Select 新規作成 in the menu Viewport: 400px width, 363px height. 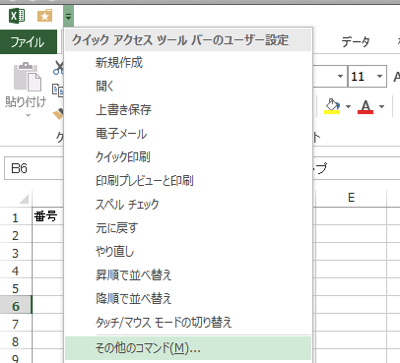(188, 63)
